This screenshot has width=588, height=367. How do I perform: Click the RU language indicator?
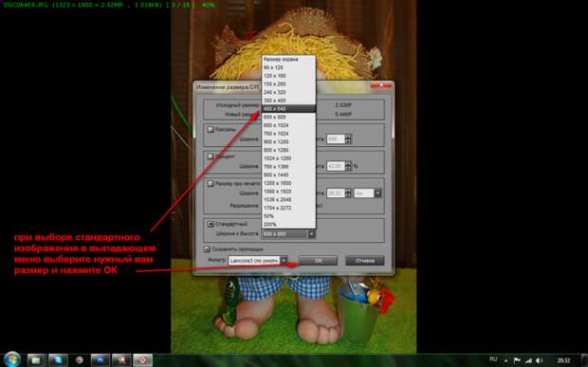tap(493, 359)
